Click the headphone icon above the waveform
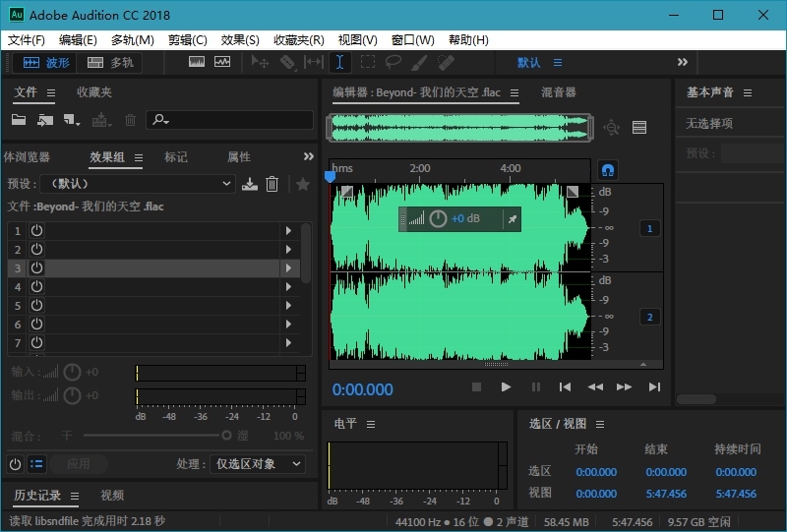 608,169
